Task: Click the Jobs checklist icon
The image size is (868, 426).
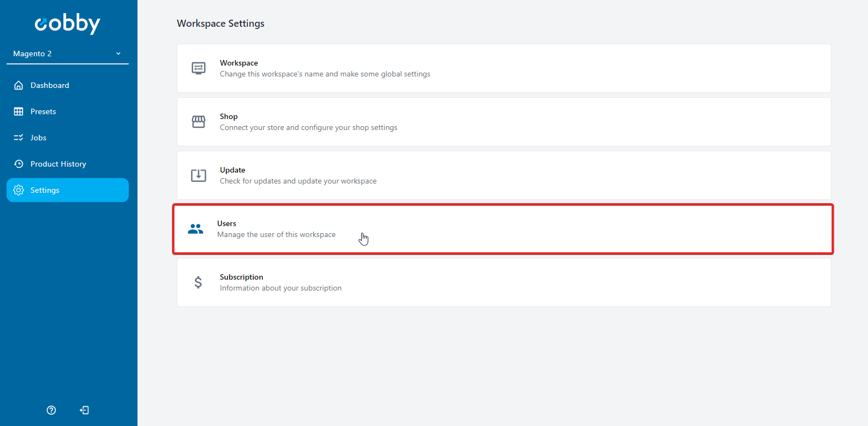Action: [19, 138]
